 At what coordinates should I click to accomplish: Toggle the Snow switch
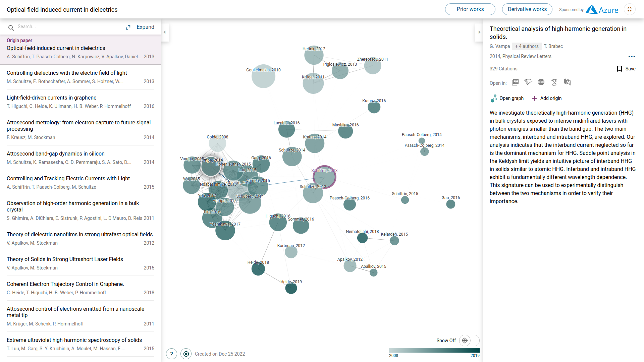[469, 341]
